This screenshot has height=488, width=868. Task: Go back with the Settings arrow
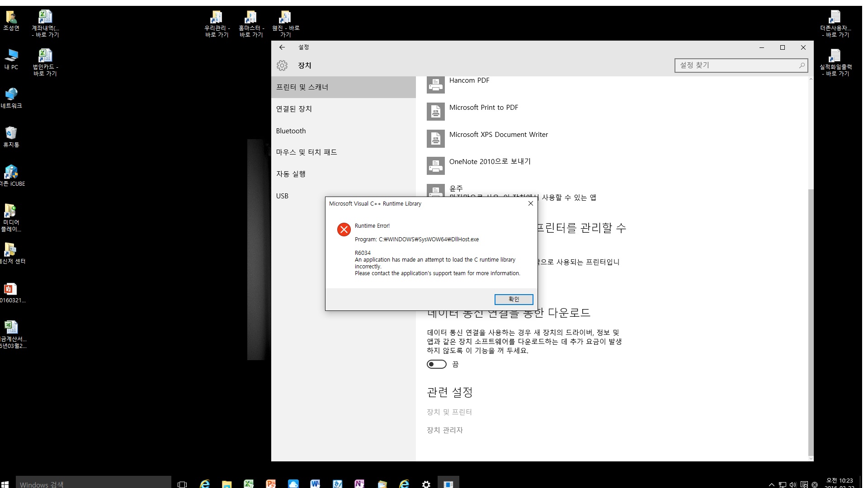pos(282,47)
